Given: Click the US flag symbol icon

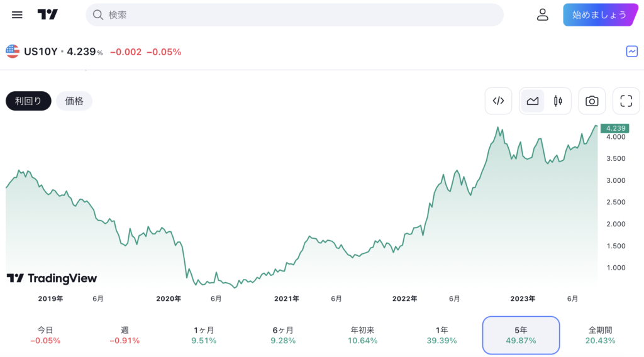Looking at the screenshot, I should [13, 52].
